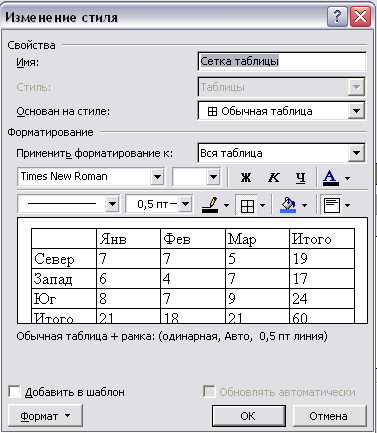
Task: Click the Мар header in preview table
Action: tap(242, 239)
